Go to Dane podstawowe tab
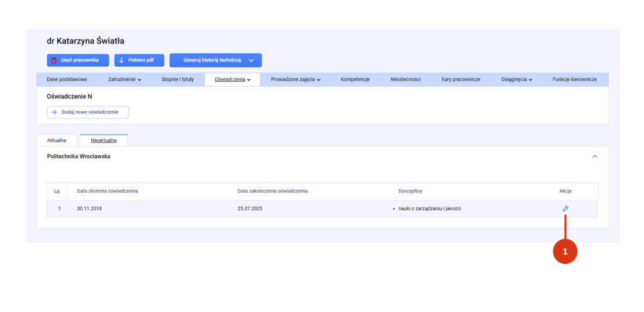Image resolution: width=644 pixels, height=312 pixels. pos(67,79)
